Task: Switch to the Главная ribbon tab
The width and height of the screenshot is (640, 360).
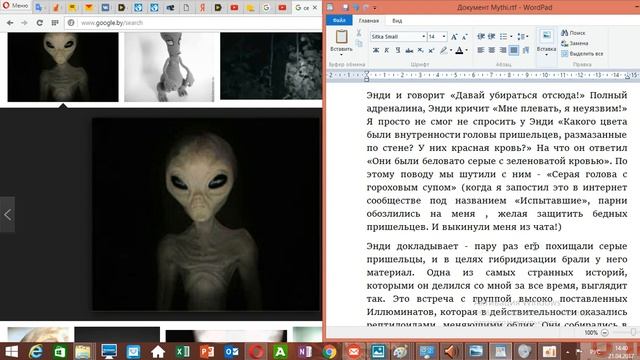Action: point(369,20)
